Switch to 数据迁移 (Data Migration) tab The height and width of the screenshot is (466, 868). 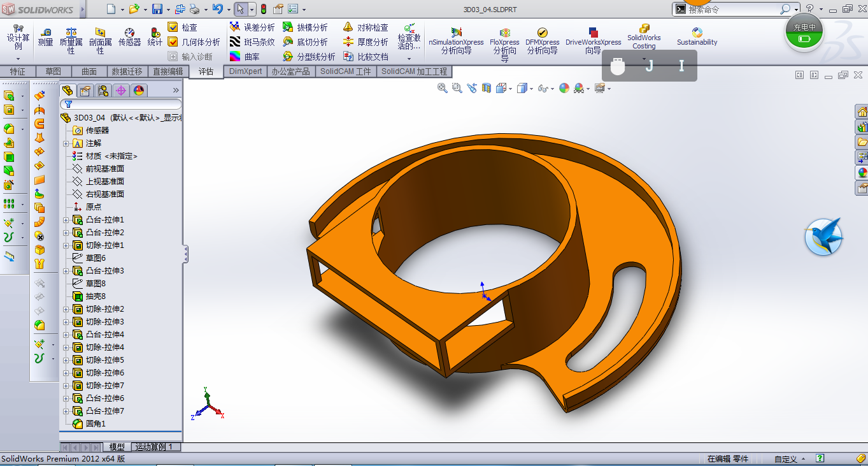[127, 71]
